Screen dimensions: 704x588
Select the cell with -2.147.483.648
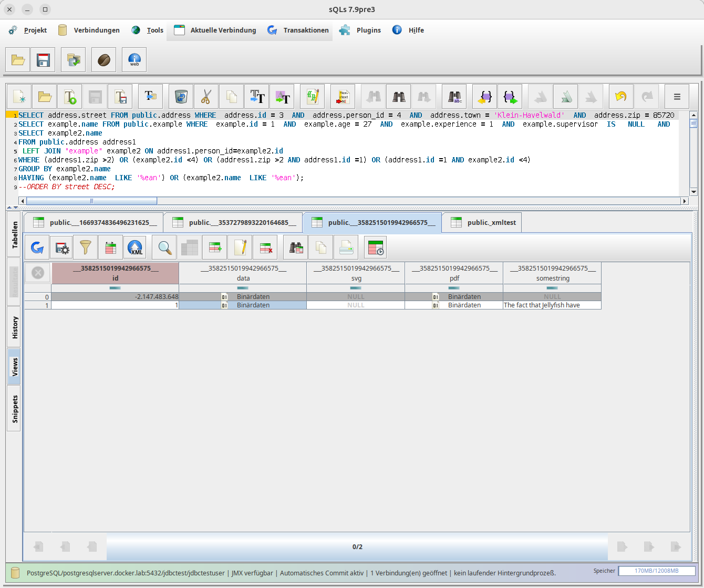[x=116, y=297]
